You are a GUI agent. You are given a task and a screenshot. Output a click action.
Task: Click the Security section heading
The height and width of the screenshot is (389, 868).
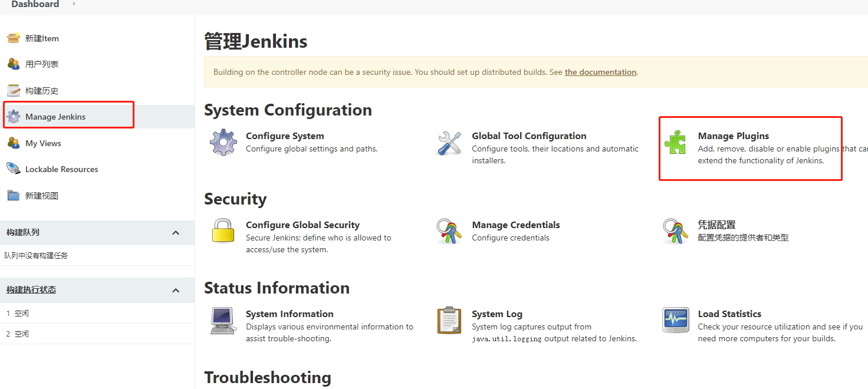[x=235, y=199]
